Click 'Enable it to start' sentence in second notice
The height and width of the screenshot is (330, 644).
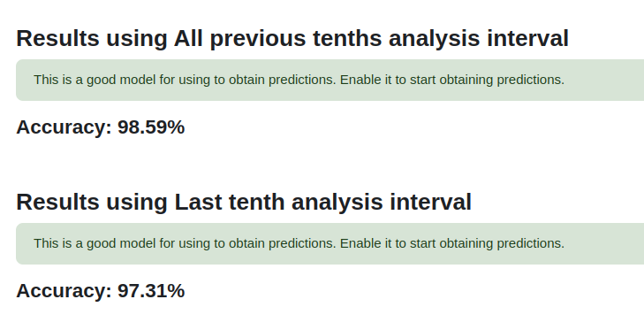452,243
